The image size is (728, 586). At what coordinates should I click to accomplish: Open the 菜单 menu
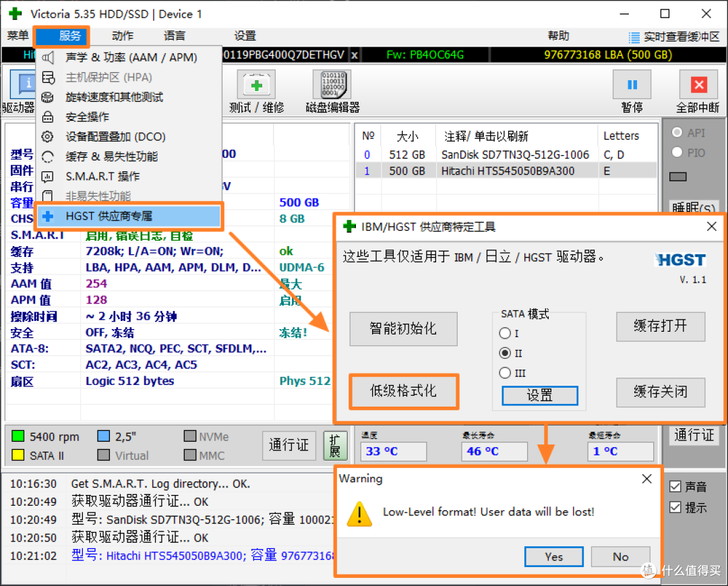tap(18, 36)
